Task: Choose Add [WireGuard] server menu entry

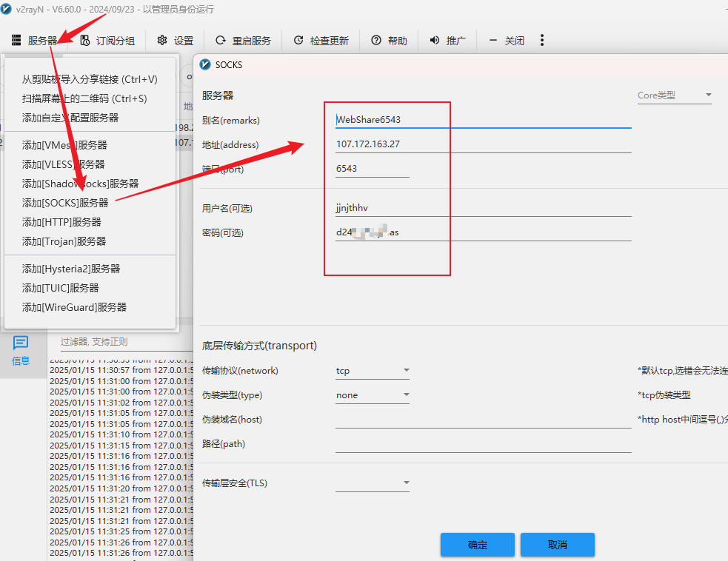Action: [x=74, y=307]
